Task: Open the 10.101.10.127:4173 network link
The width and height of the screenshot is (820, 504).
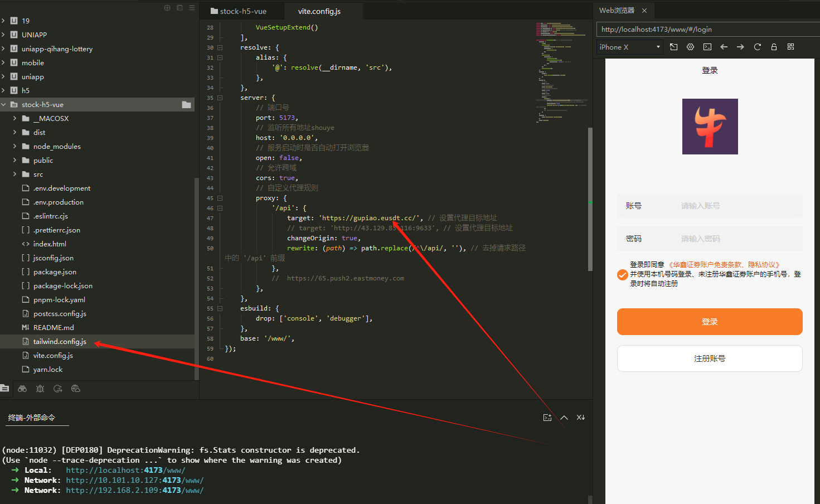Action: tap(135, 480)
